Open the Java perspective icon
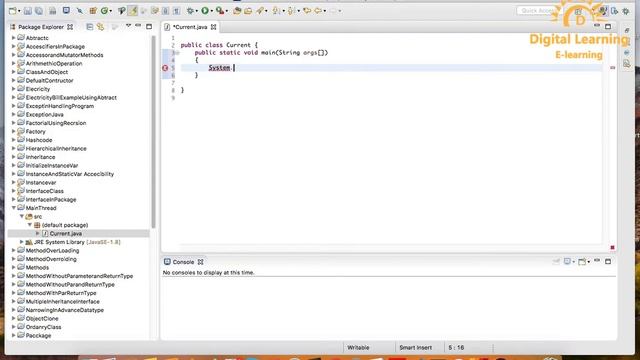 coord(603,11)
